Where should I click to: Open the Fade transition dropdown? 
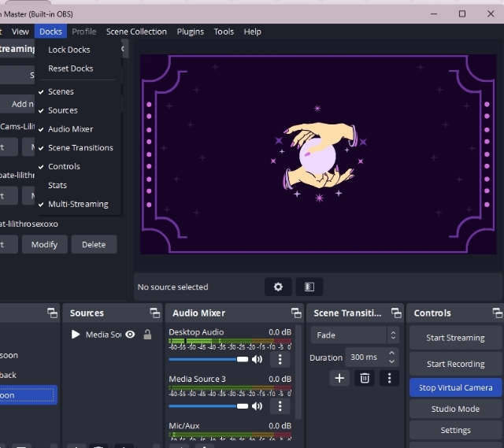click(x=354, y=335)
